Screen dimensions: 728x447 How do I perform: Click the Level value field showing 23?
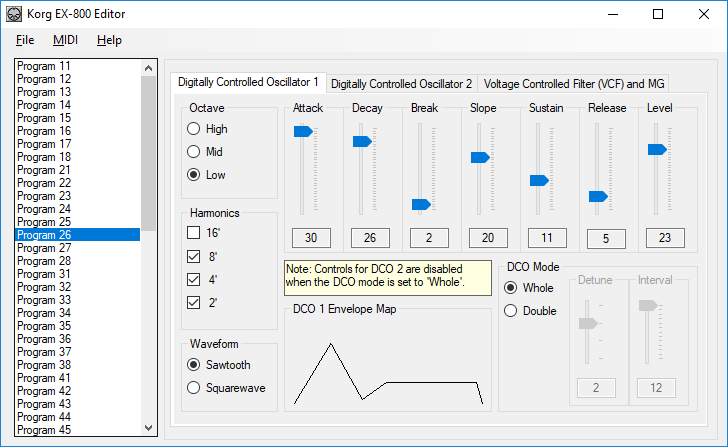[x=665, y=238]
